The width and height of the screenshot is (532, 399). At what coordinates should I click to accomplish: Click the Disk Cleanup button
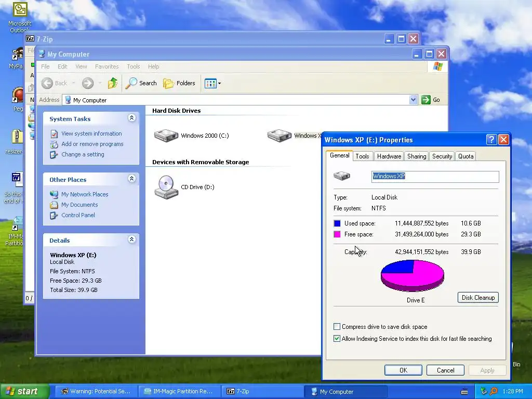pyautogui.click(x=478, y=298)
